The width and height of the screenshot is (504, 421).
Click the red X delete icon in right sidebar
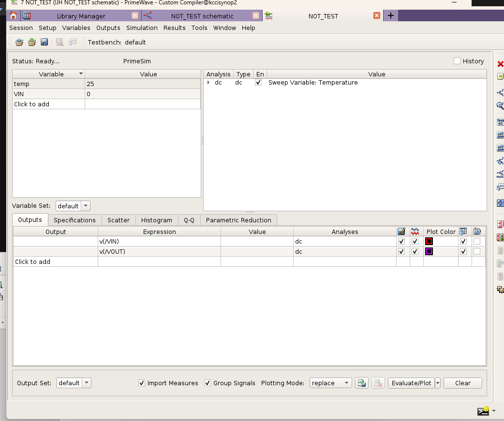[x=501, y=64]
